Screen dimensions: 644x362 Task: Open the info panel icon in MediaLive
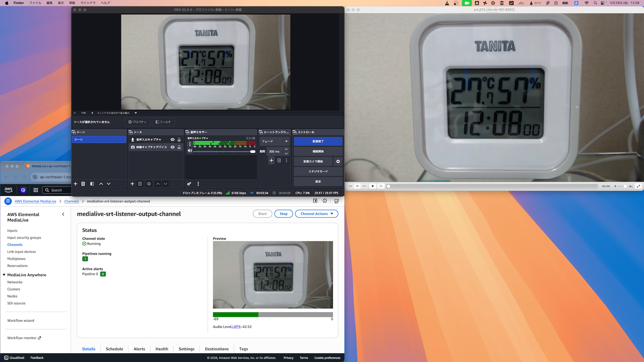pyautogui.click(x=325, y=201)
